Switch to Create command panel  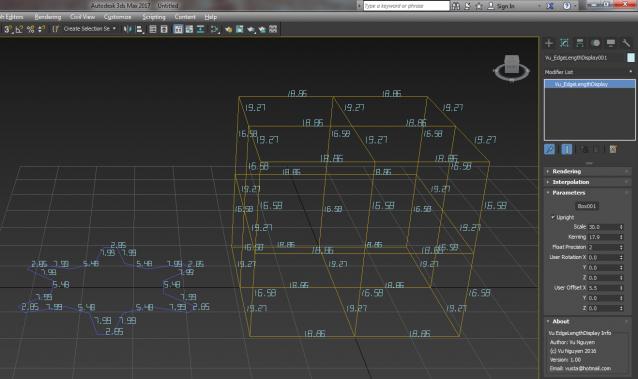point(549,43)
